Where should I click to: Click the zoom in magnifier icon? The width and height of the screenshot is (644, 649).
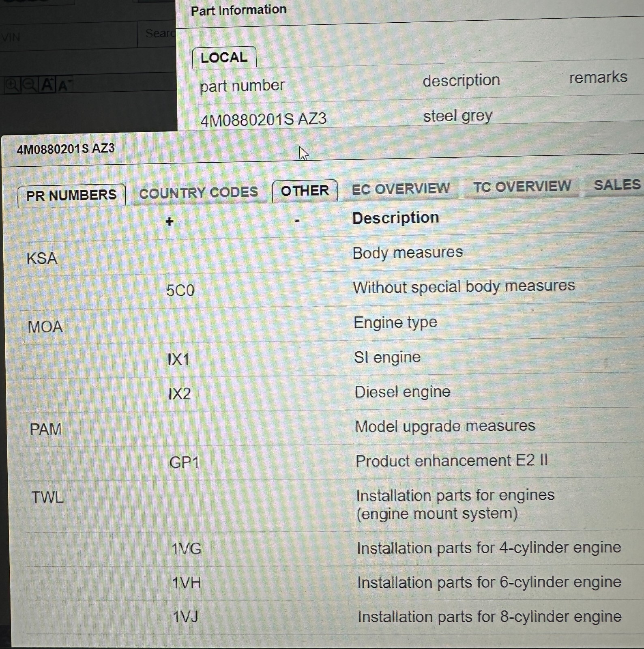[x=12, y=85]
